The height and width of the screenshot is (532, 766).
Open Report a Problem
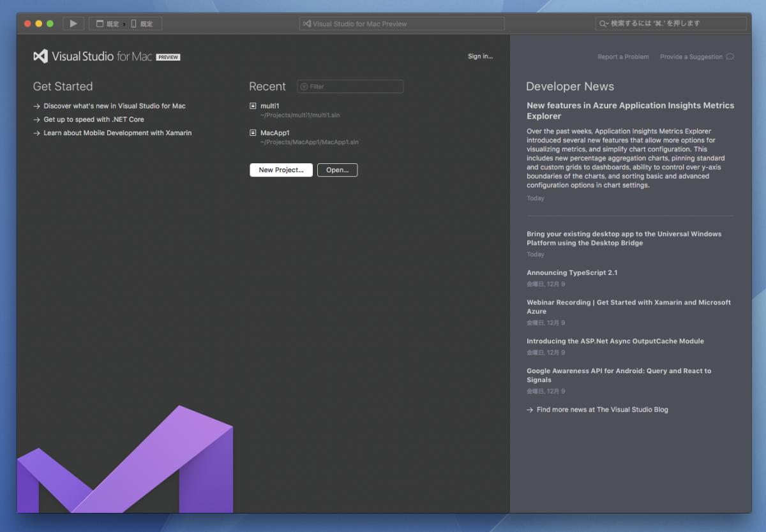click(x=623, y=57)
